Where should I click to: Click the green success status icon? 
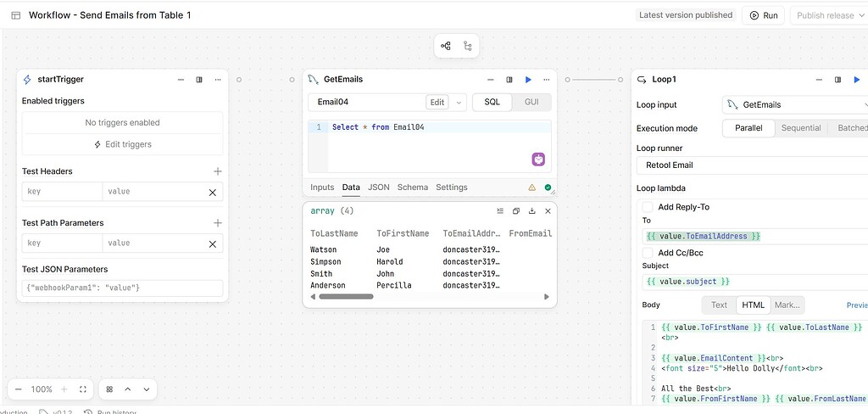[x=548, y=187]
